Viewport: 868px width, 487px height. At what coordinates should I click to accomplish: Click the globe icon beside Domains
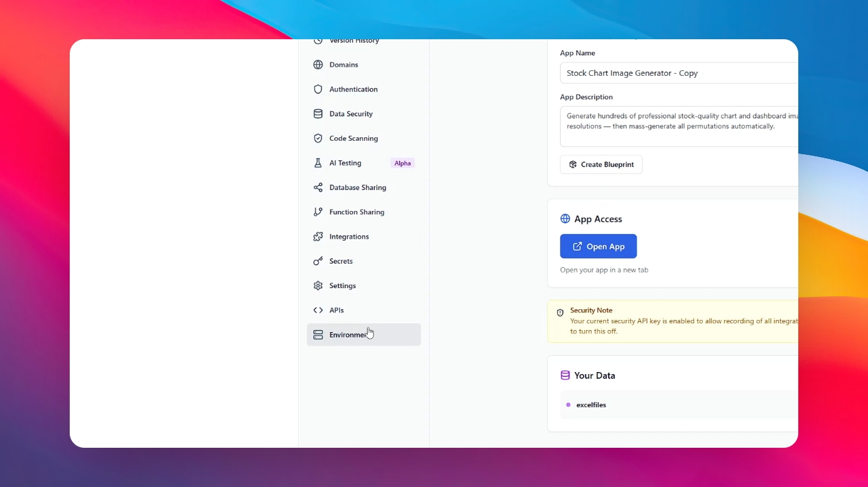click(318, 65)
